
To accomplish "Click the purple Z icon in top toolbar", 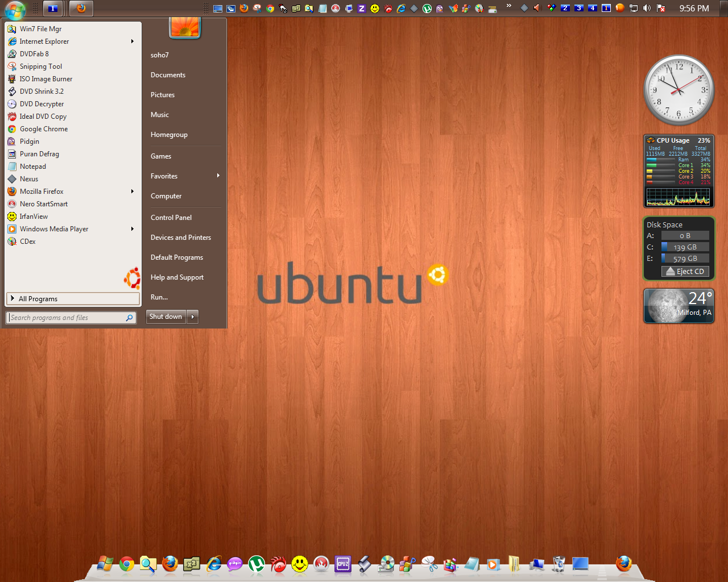I will point(361,9).
